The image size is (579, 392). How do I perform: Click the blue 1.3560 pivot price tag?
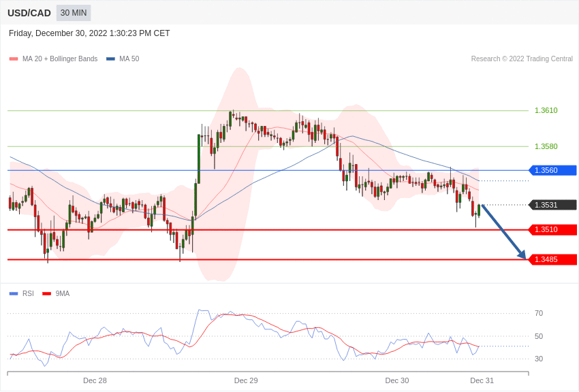tap(552, 170)
